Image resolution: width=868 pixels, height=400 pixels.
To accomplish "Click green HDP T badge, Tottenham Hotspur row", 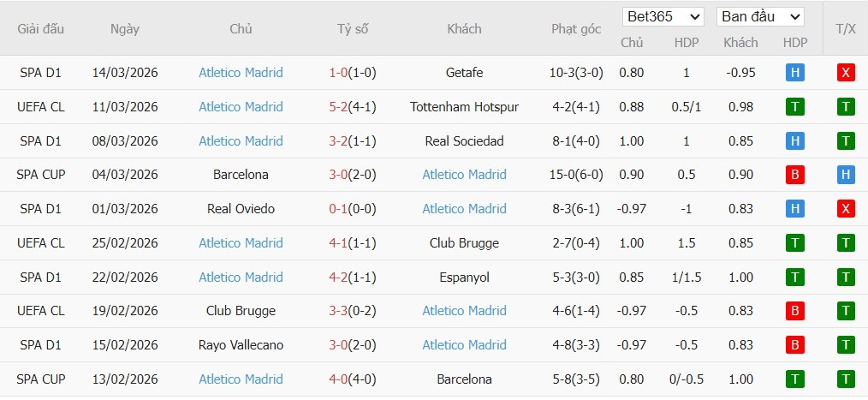I will pos(794,107).
